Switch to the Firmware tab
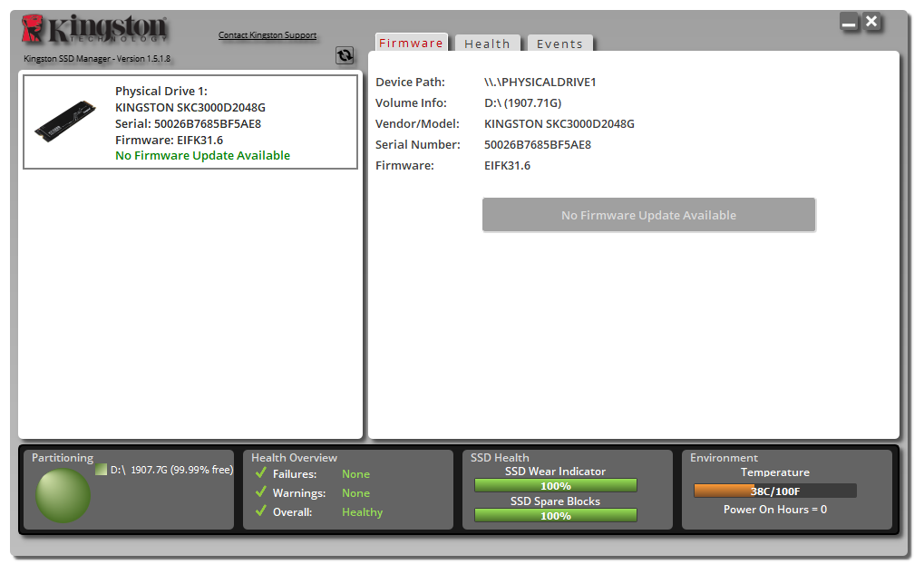The image size is (924, 574). (x=412, y=43)
